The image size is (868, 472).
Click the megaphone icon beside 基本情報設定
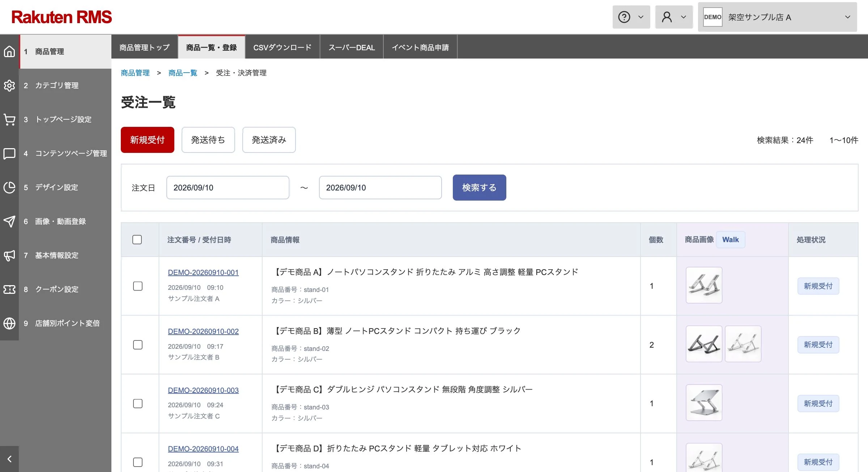(x=9, y=256)
